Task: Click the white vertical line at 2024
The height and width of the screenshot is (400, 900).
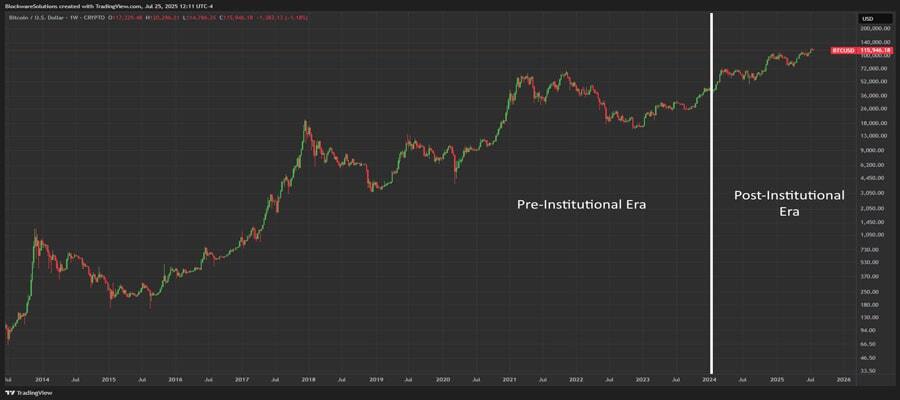Action: click(x=712, y=193)
